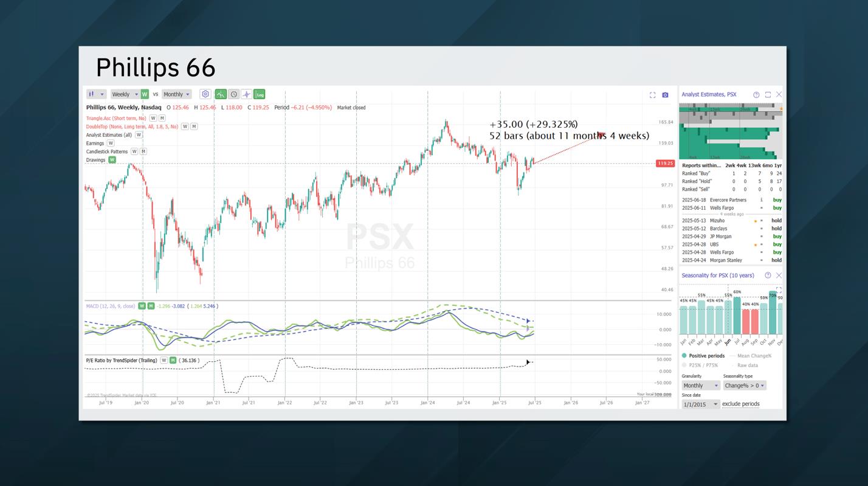Select the 2025-06-11 Wells Fargo row
Screen dimensions: 868x486
[x=731, y=208]
